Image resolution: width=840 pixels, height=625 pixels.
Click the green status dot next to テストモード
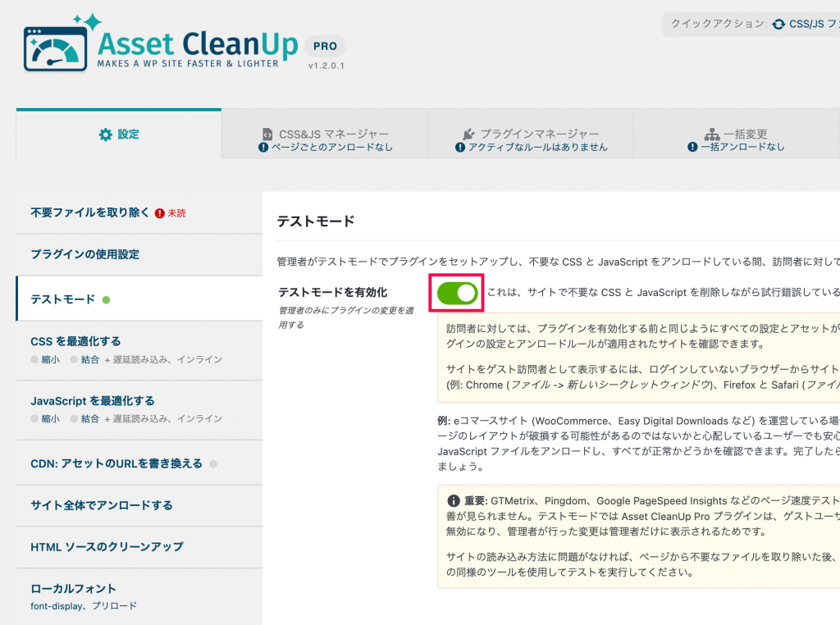(106, 300)
